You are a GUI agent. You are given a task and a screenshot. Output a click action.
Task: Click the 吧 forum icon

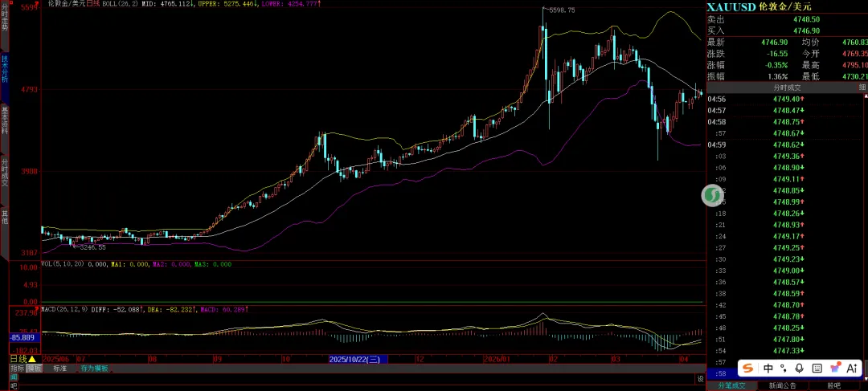[14, 385]
